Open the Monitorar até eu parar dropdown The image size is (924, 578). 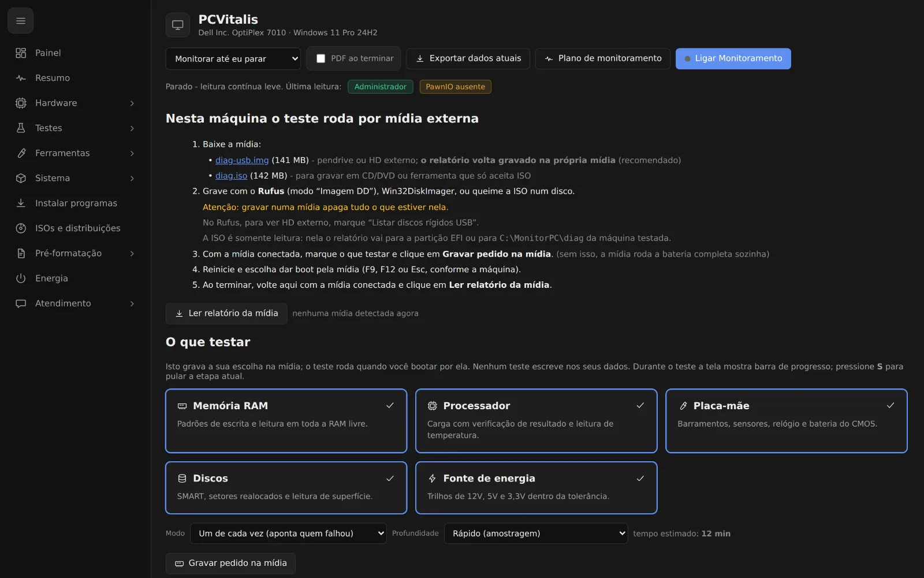(233, 59)
